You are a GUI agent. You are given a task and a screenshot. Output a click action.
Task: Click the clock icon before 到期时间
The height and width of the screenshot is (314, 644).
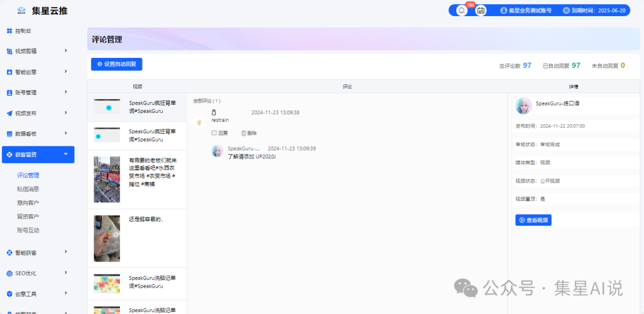(x=566, y=10)
